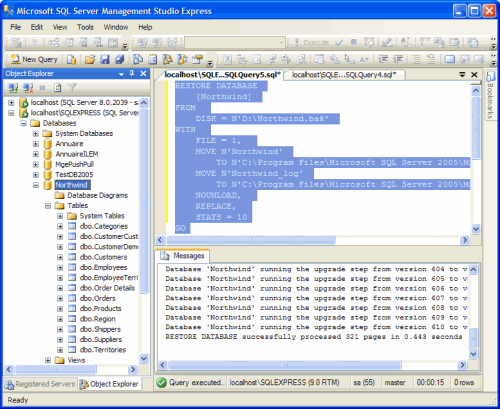Expand the Views folder
Viewport: 500px width, 409px height.
48,360
